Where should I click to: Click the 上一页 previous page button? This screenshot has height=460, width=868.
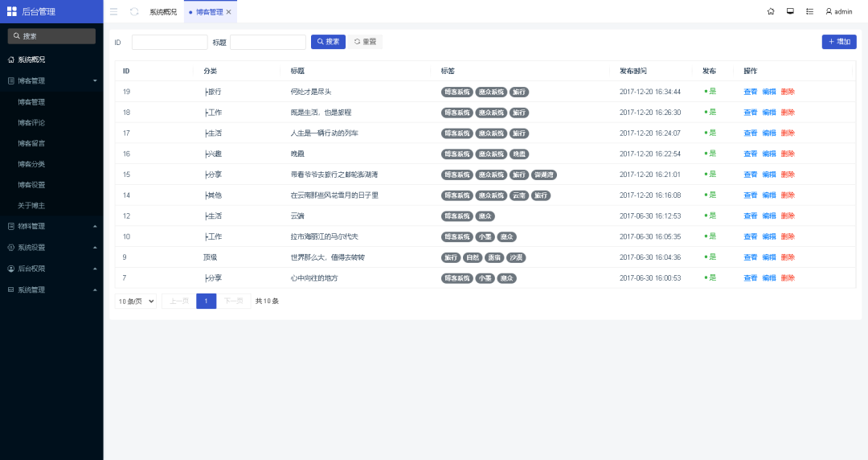[178, 301]
